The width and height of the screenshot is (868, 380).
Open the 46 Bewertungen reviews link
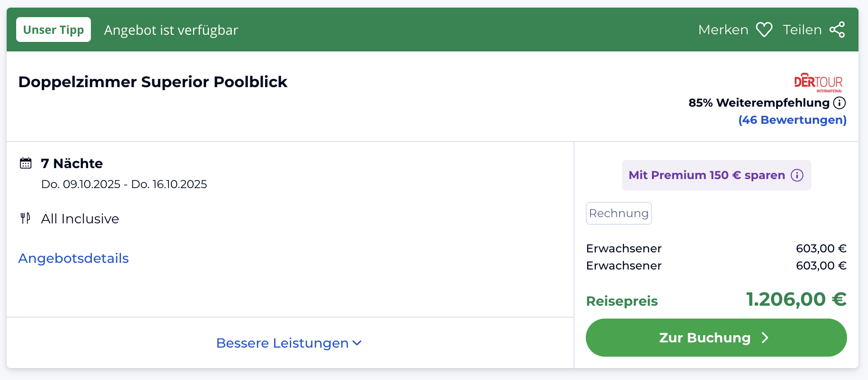click(x=792, y=120)
